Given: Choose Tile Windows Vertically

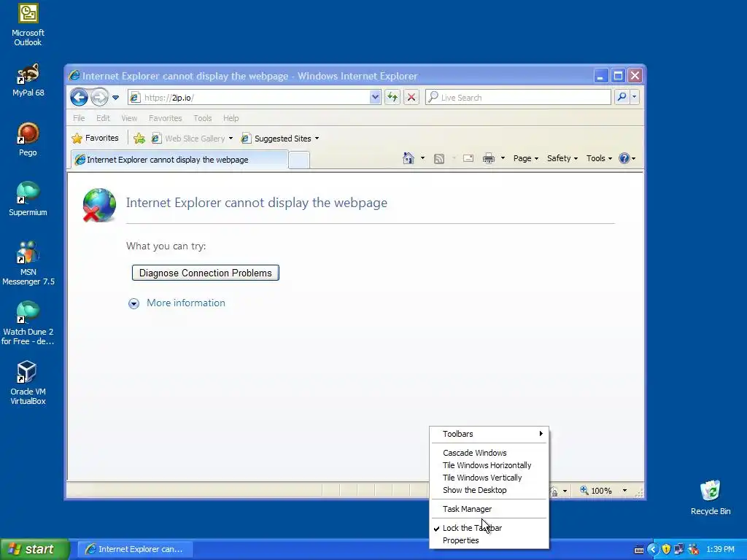Looking at the screenshot, I should click(x=489, y=478).
